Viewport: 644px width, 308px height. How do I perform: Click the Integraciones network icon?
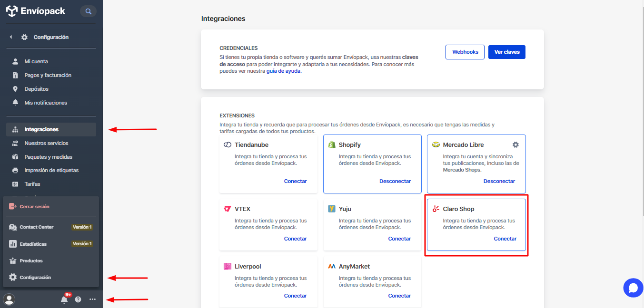[x=15, y=129]
